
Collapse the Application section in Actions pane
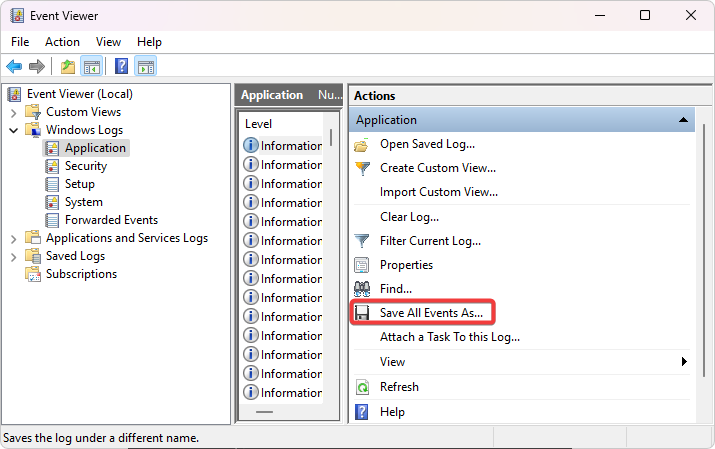click(683, 120)
